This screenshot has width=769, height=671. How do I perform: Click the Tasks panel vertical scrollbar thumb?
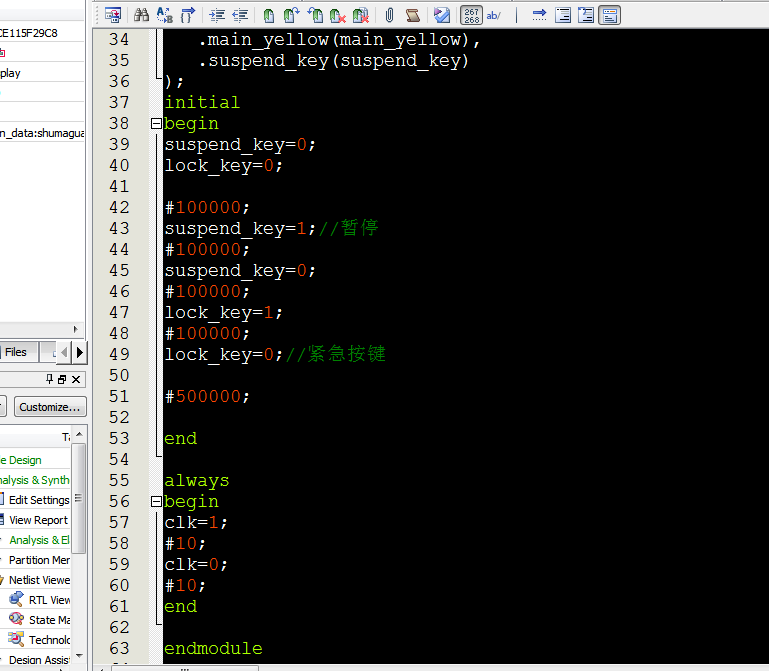click(79, 498)
